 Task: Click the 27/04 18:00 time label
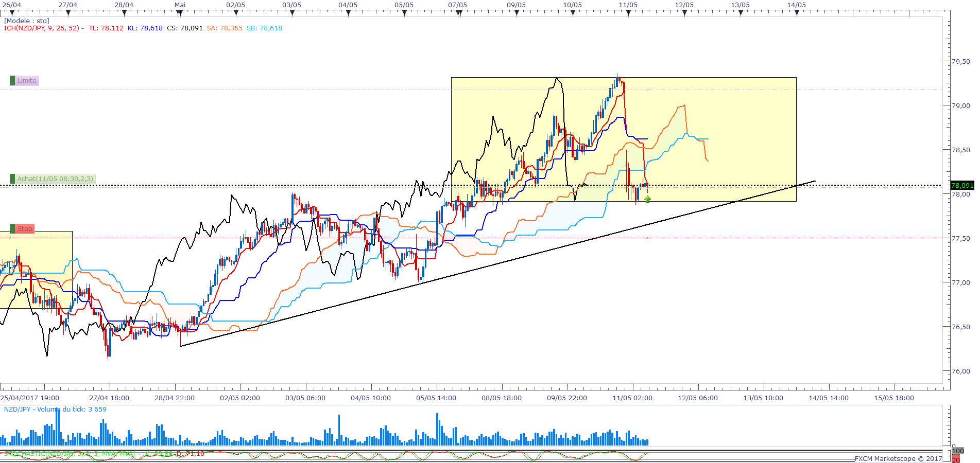(109, 398)
